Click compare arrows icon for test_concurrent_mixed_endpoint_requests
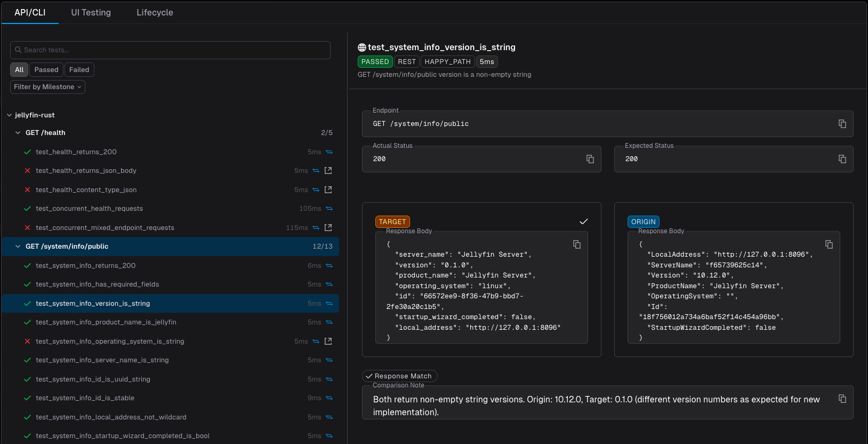 click(316, 228)
